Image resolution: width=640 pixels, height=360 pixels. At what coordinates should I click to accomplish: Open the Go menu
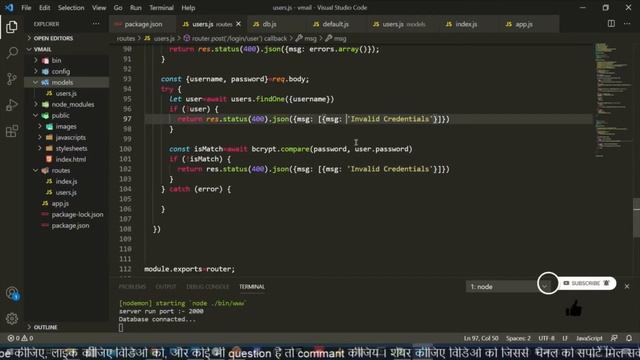118,8
